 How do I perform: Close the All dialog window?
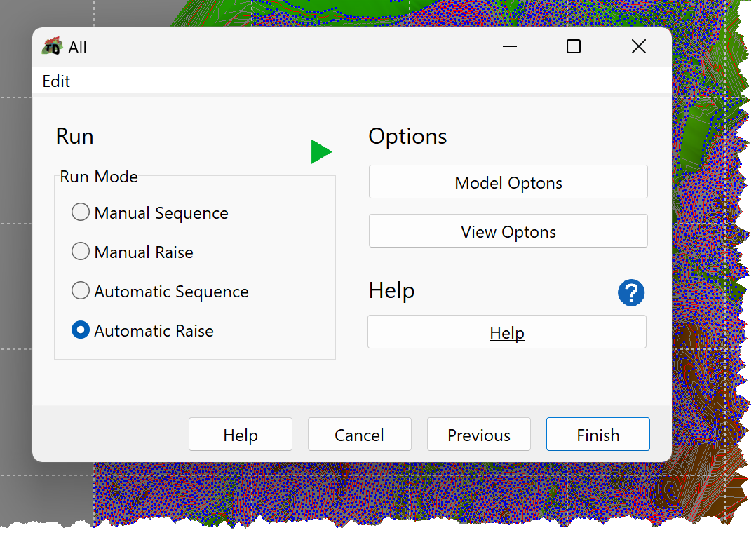(x=639, y=47)
